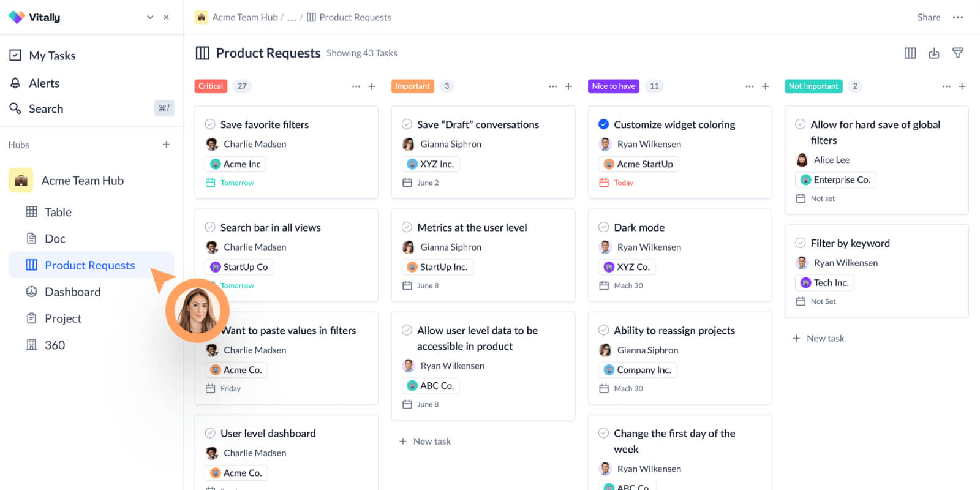Click Charlie Madsen avatar on Save favorite filters
This screenshot has width=980, height=490.
pyautogui.click(x=212, y=144)
